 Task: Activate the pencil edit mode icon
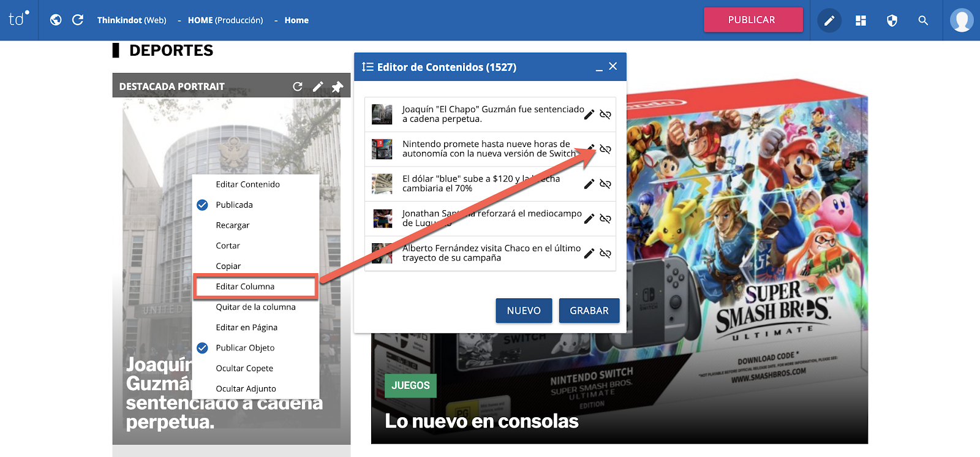829,21
